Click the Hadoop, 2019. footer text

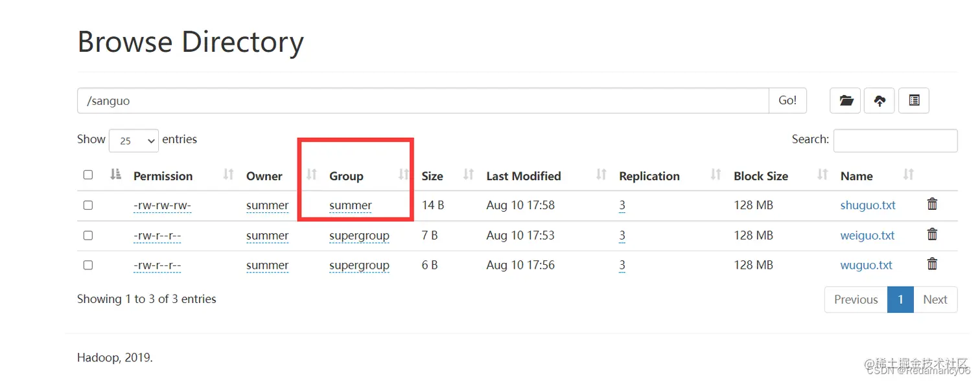point(115,357)
